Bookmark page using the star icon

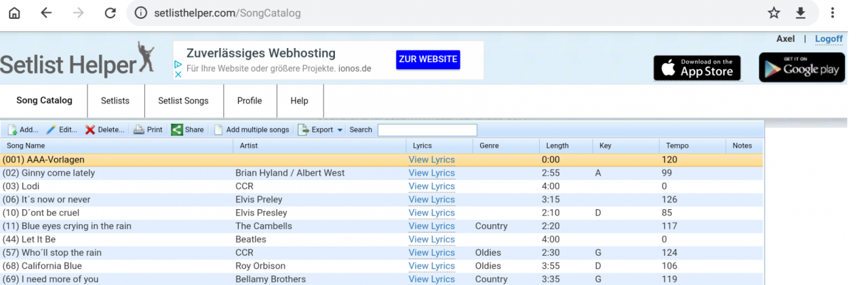pyautogui.click(x=774, y=13)
